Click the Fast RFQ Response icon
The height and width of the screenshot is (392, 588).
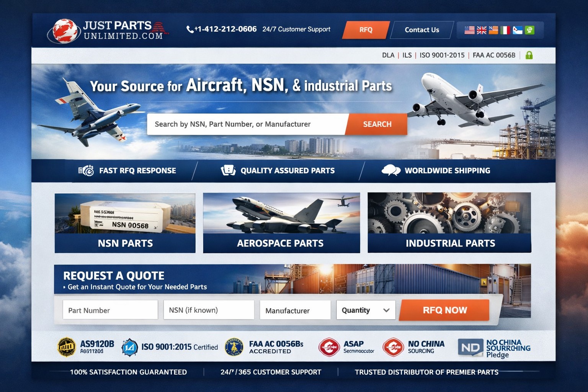[86, 171]
